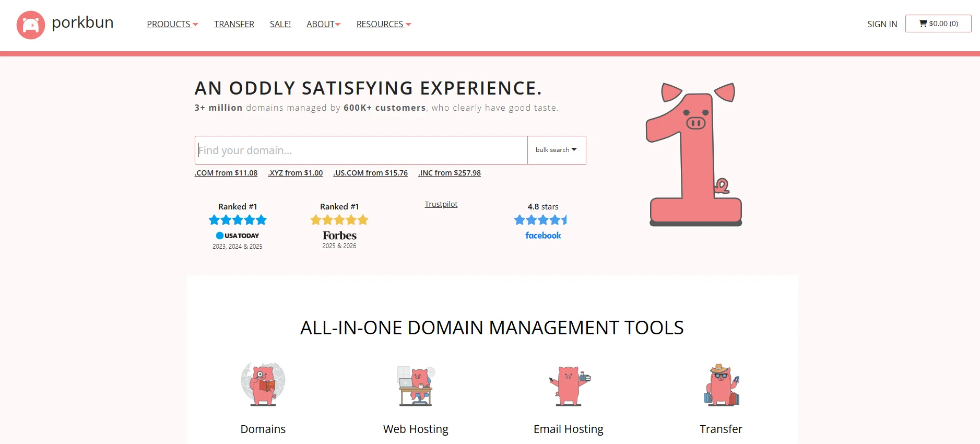Open the SALE! menu item

280,24
